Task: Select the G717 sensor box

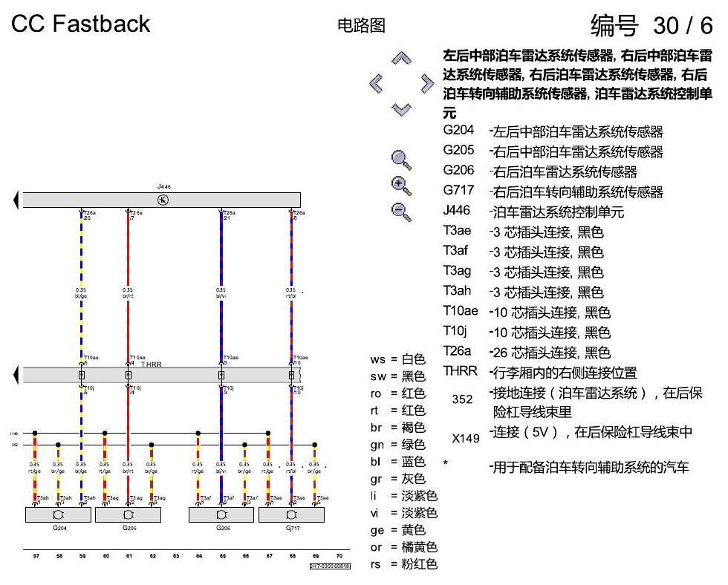Action: tap(291, 514)
